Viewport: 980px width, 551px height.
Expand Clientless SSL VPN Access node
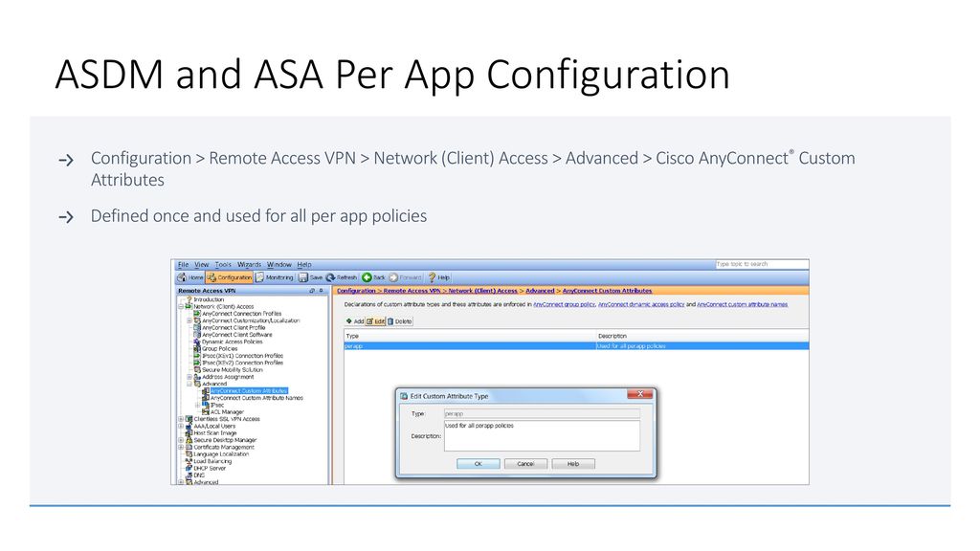coord(181,419)
